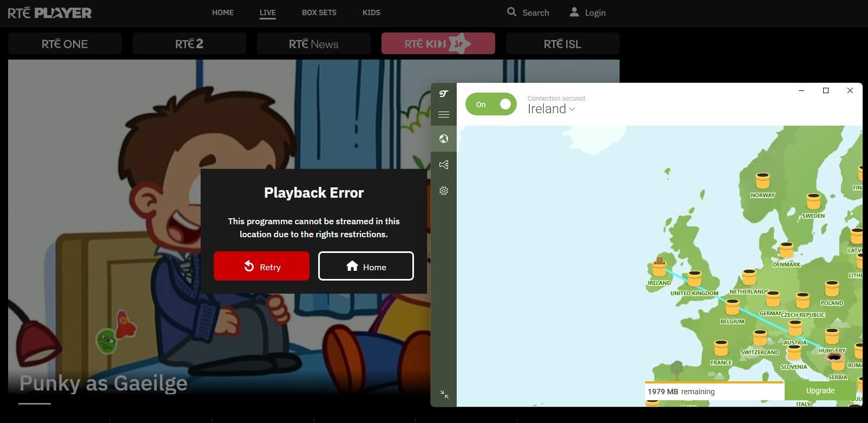
Task: Select the Hungary tunnel on the map
Action: (832, 336)
